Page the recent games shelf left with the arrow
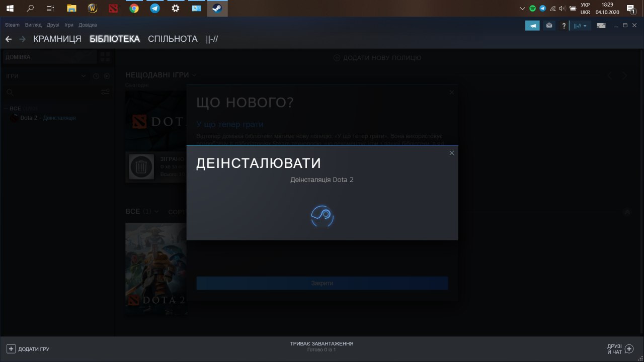Image resolution: width=644 pixels, height=362 pixels. (609, 75)
